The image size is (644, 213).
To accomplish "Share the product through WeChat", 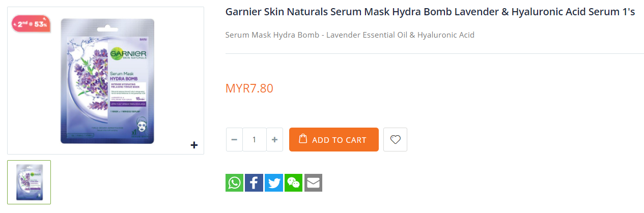I will pyautogui.click(x=293, y=182).
